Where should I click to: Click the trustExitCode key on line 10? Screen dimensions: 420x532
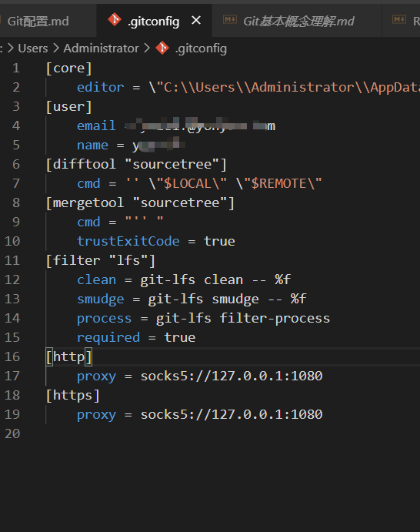pyautogui.click(x=128, y=241)
